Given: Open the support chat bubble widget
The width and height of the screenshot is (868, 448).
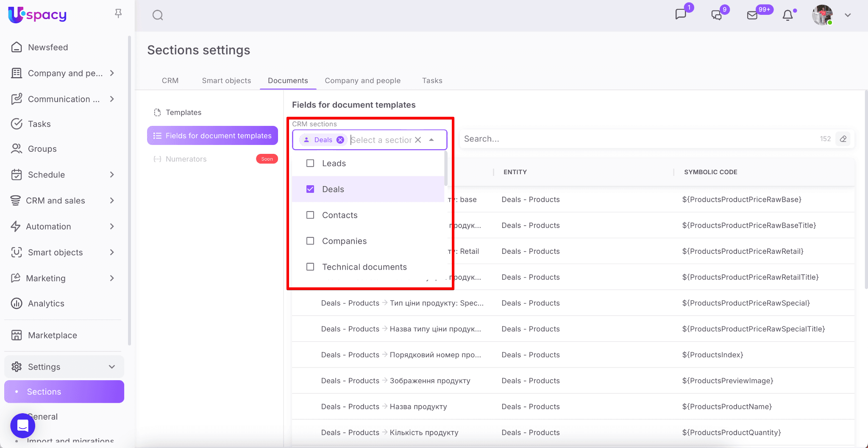Looking at the screenshot, I should [x=23, y=426].
